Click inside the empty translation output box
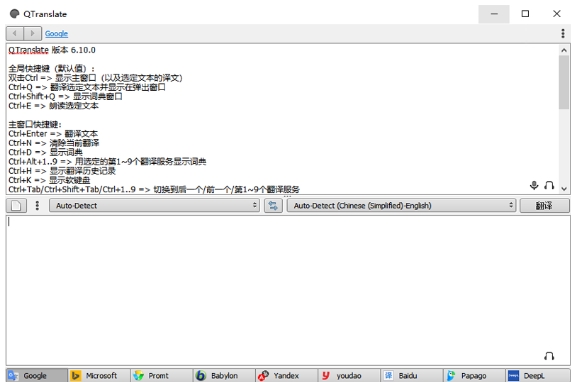Viewport: 571px width, 382px height. pyautogui.click(x=288, y=290)
